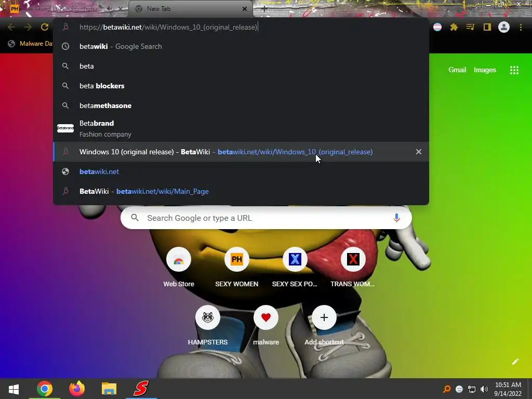The image size is (532, 399).
Task: Select the betawiki.net suggestion
Action: pyautogui.click(x=241, y=171)
